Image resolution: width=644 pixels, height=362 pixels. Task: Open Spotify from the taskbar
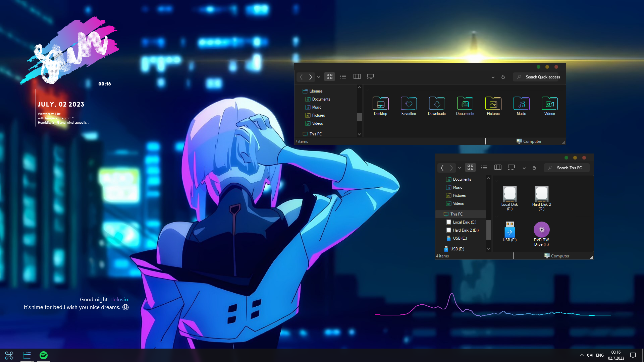pos(43,355)
